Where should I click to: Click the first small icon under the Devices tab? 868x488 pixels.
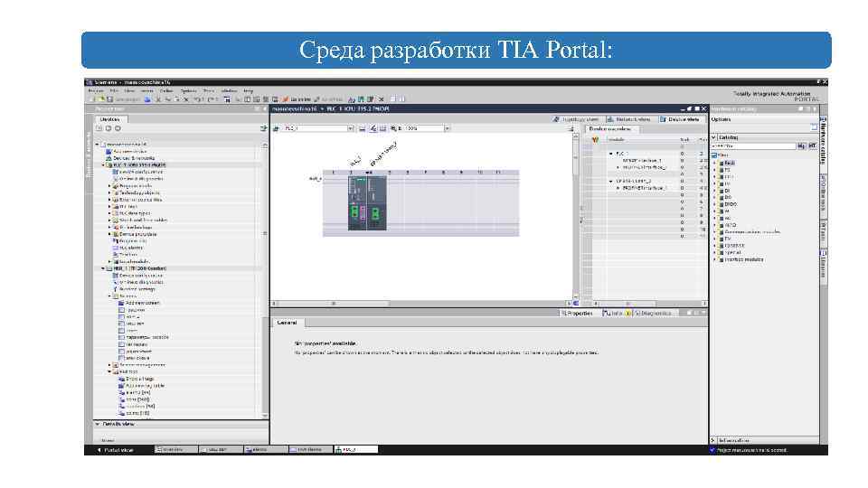point(99,128)
